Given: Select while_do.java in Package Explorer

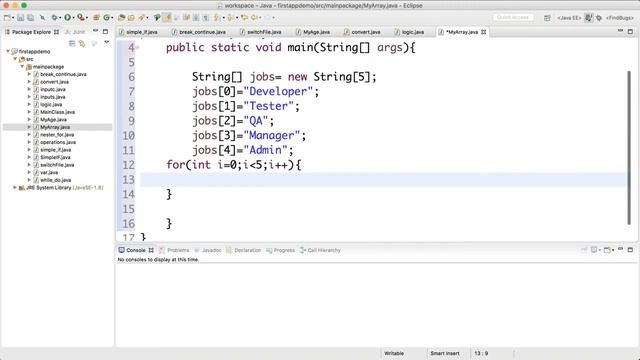Looking at the screenshot, I should [x=56, y=180].
